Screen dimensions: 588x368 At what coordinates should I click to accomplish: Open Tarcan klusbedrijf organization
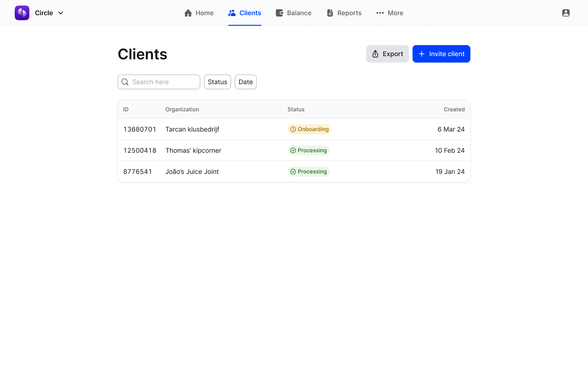pyautogui.click(x=192, y=129)
